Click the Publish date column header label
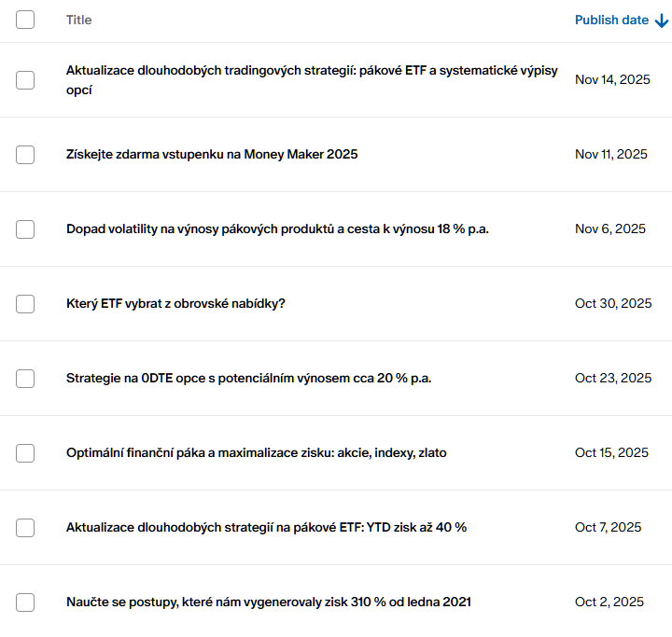Image resolution: width=672 pixels, height=637 pixels. 611,21
